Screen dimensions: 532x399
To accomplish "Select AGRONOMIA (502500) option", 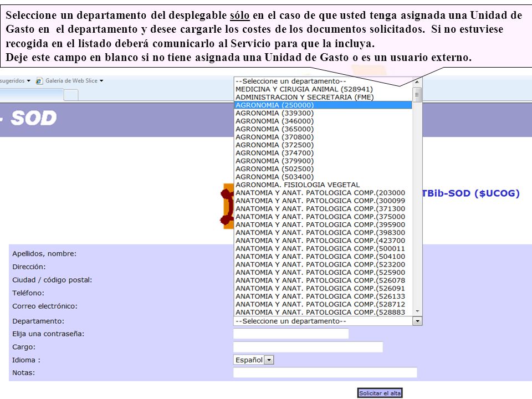I will (323, 169).
